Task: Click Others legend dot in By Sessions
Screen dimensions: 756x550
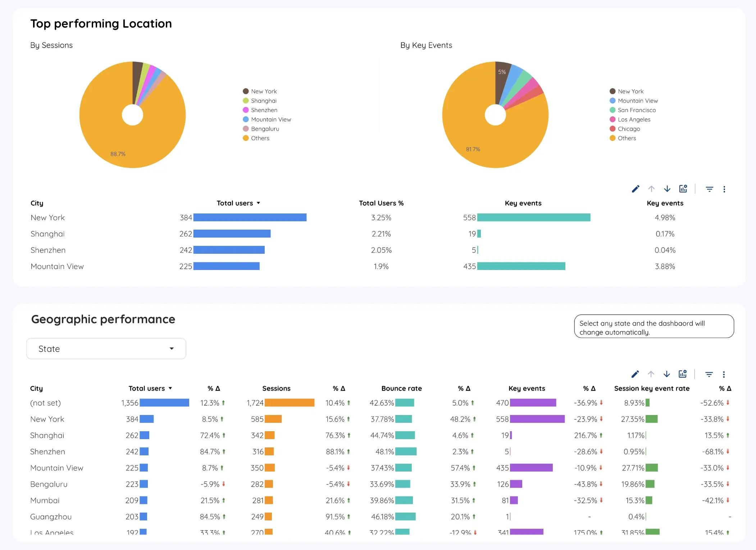Action: (x=246, y=138)
